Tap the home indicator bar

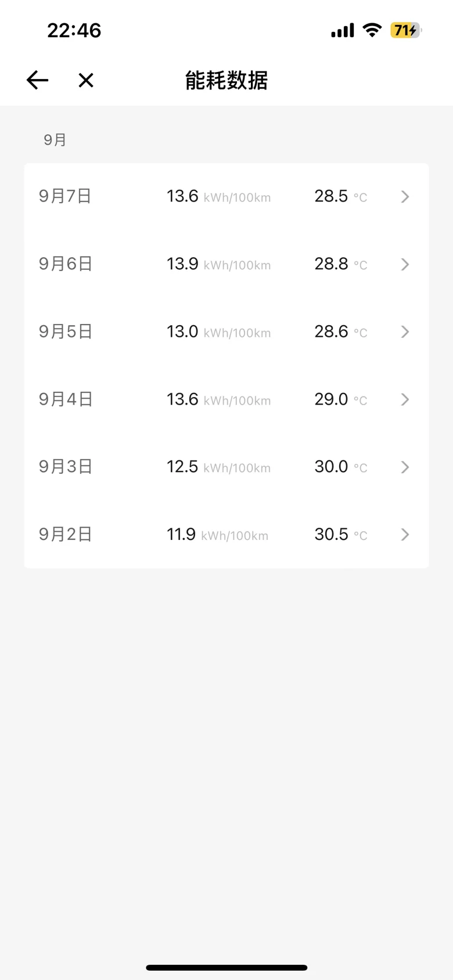[227, 967]
